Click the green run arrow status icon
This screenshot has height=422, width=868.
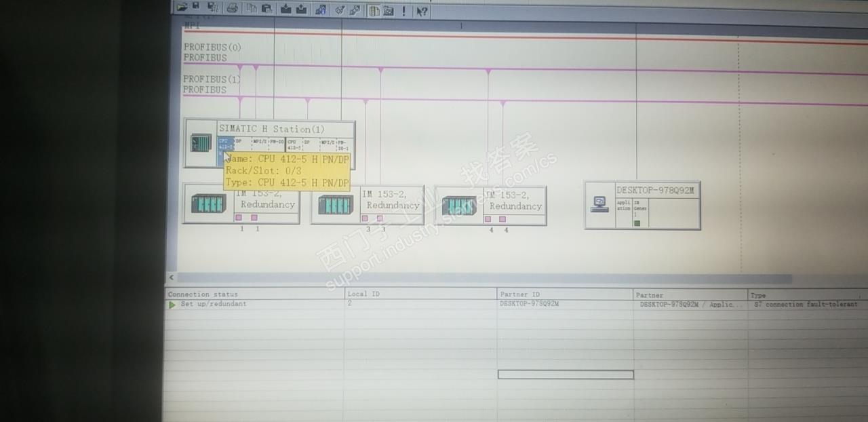pyautogui.click(x=172, y=305)
